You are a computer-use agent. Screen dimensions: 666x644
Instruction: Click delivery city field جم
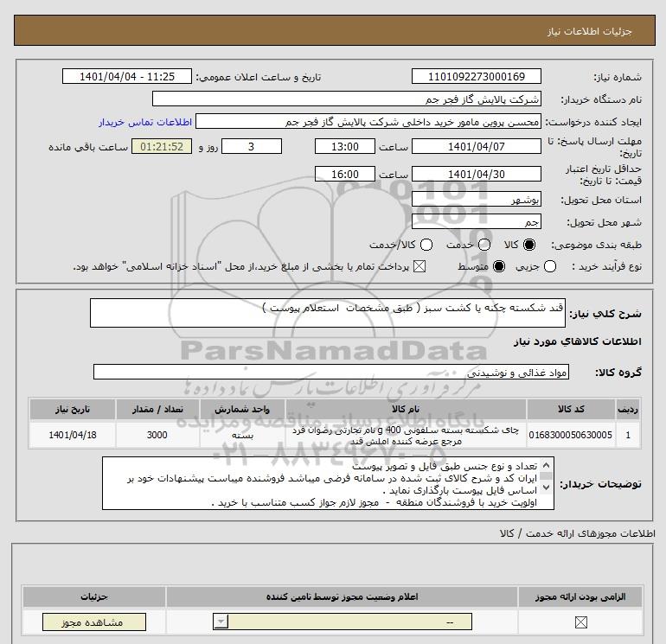coord(476,221)
